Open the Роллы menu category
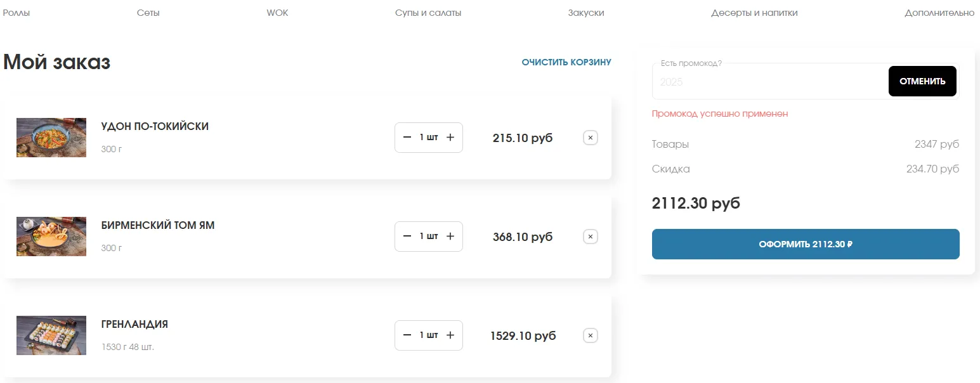This screenshot has width=980, height=383. (16, 13)
